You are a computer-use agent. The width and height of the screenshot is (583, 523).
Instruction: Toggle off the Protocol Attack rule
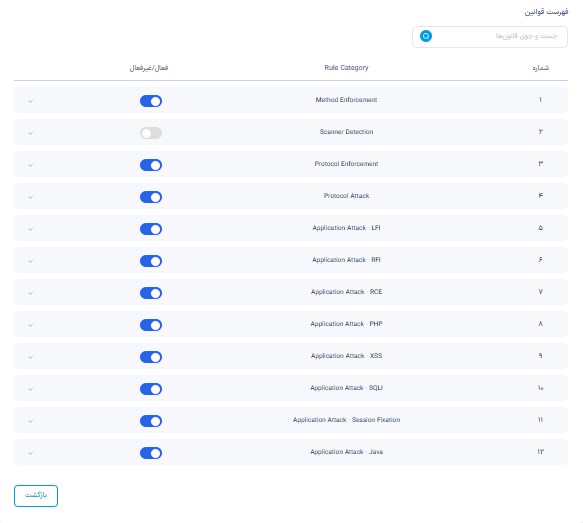151,197
